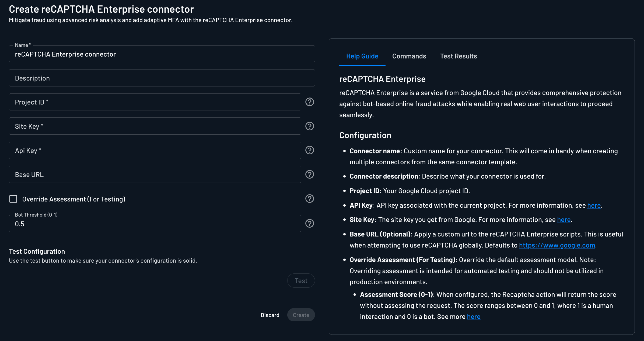Select the Help Guide tab
Viewport: 644px width, 341px height.
click(x=362, y=56)
